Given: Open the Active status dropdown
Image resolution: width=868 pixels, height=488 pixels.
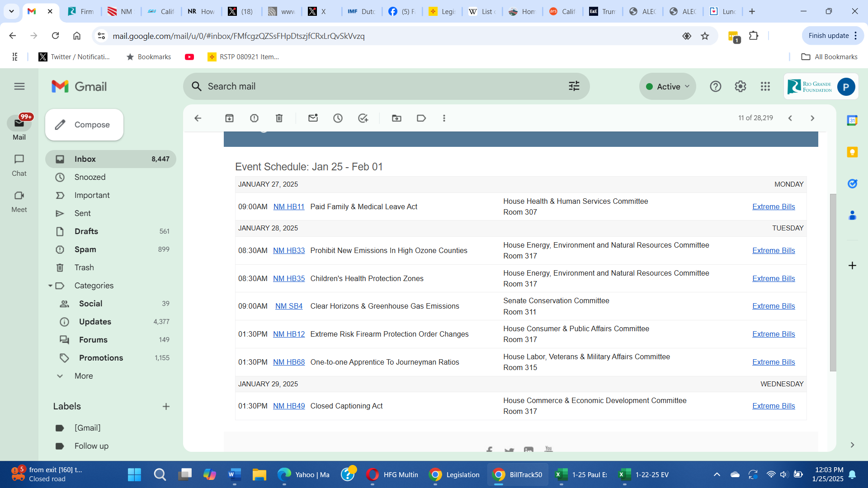Looking at the screenshot, I should 668,86.
